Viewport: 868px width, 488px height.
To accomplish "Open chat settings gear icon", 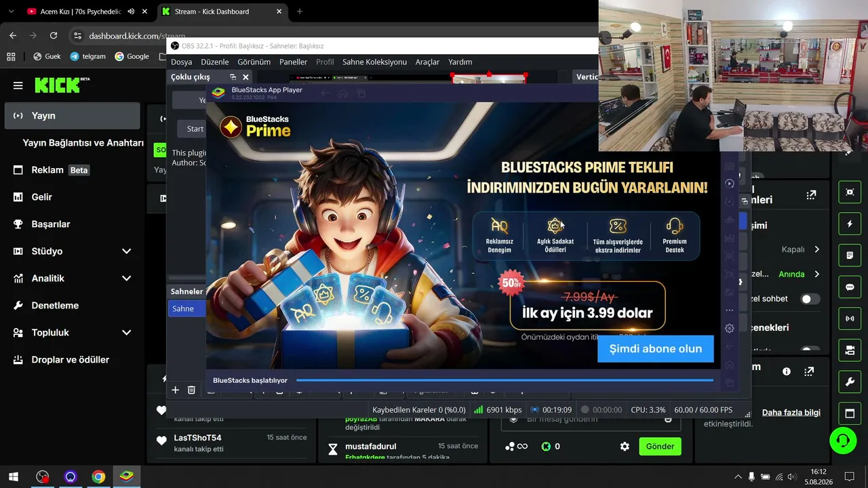I will click(x=625, y=447).
